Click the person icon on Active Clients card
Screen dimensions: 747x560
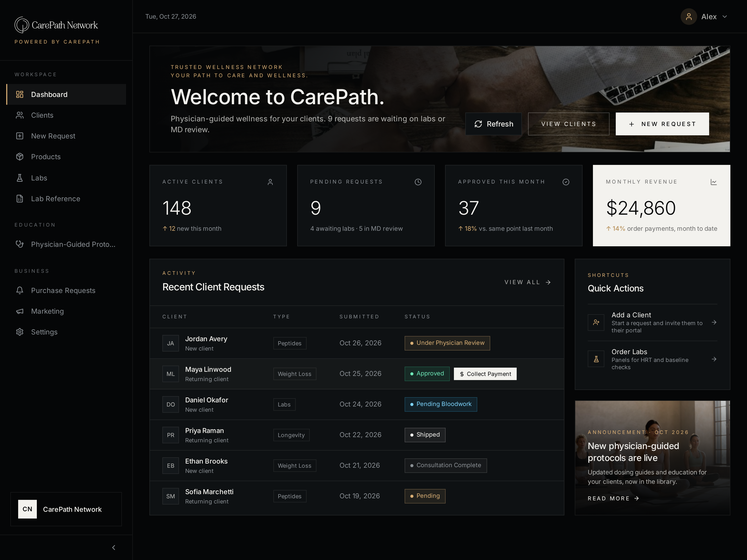[270, 182]
